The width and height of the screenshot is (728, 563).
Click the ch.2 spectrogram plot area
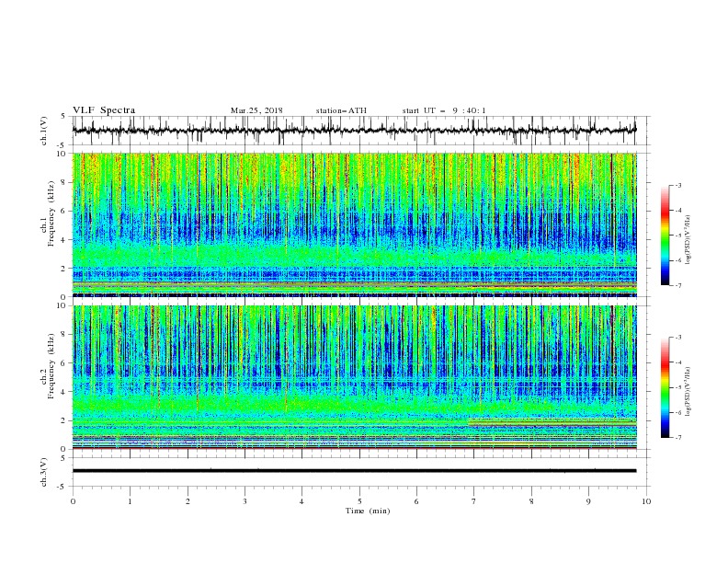pos(354,377)
